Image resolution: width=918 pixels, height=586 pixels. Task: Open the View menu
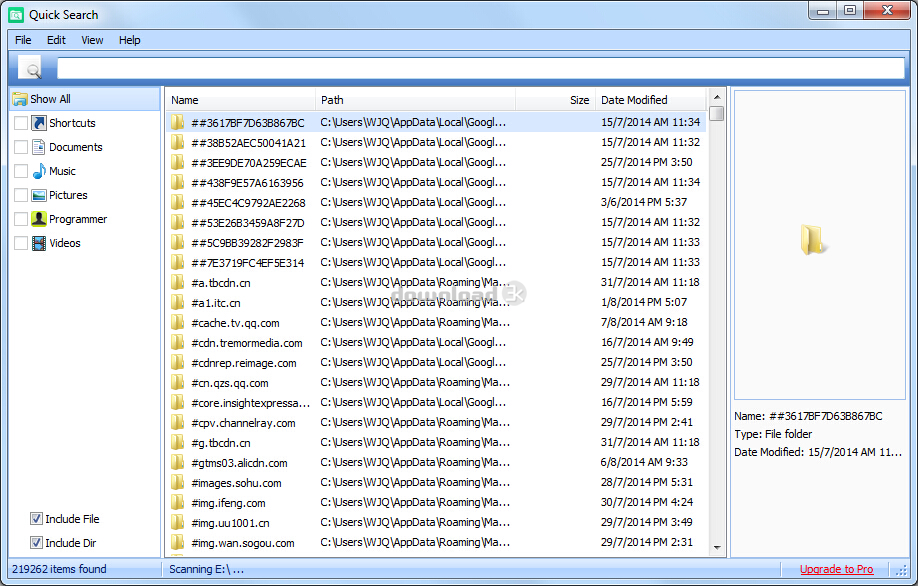(93, 40)
